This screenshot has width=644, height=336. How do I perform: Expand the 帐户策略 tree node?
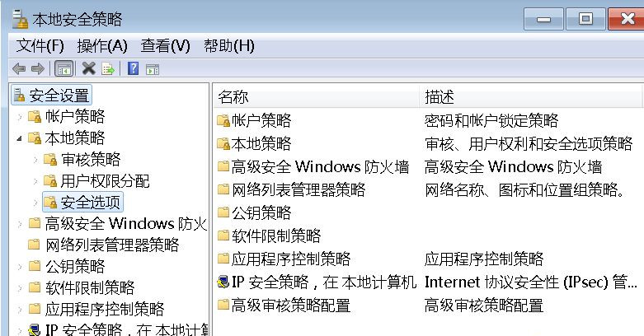(19, 117)
